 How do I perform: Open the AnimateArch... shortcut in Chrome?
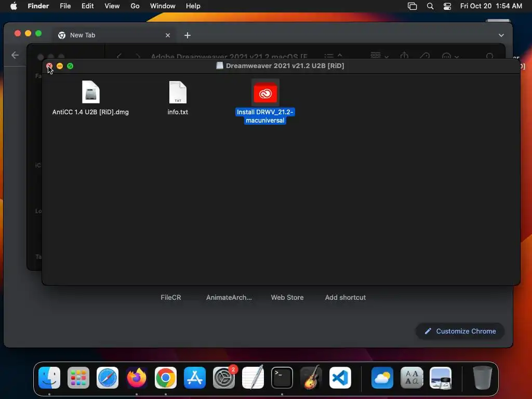(229, 298)
